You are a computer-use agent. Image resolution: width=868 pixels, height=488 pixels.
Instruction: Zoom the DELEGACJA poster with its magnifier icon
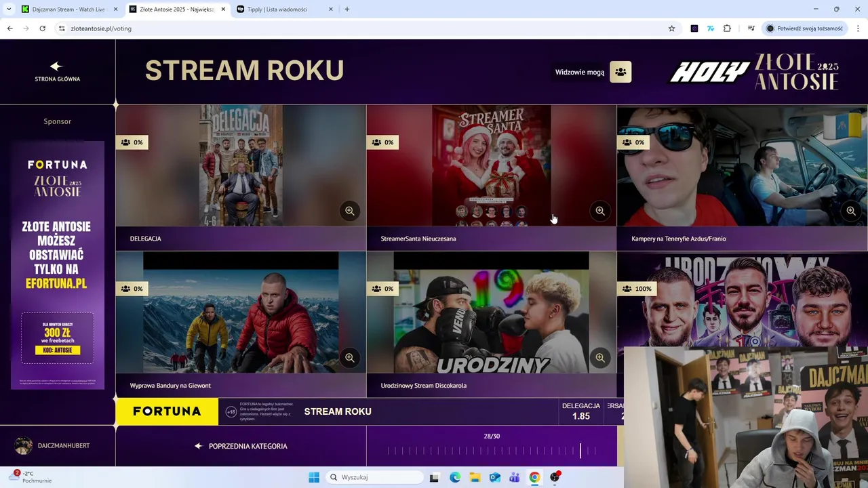(350, 211)
